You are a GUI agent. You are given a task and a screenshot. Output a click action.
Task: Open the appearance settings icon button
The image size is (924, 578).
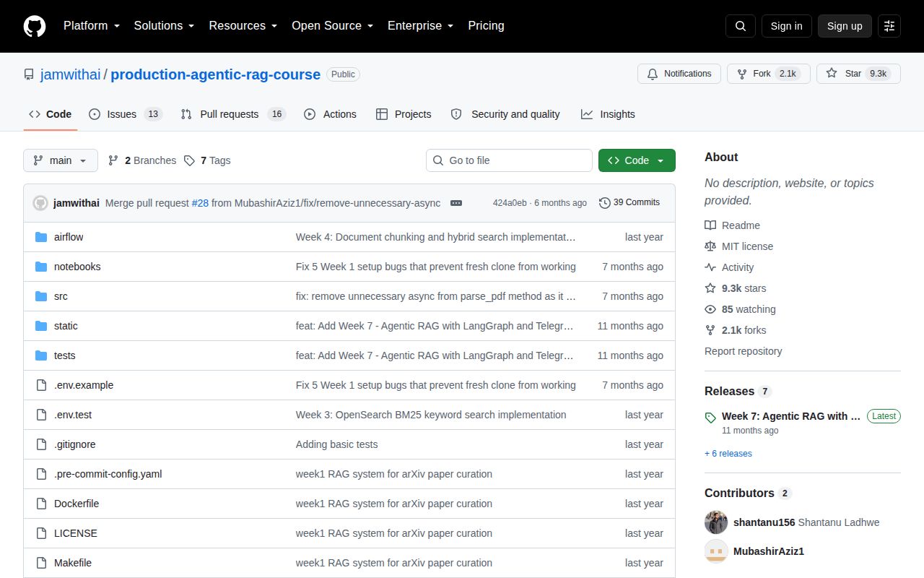(x=889, y=26)
